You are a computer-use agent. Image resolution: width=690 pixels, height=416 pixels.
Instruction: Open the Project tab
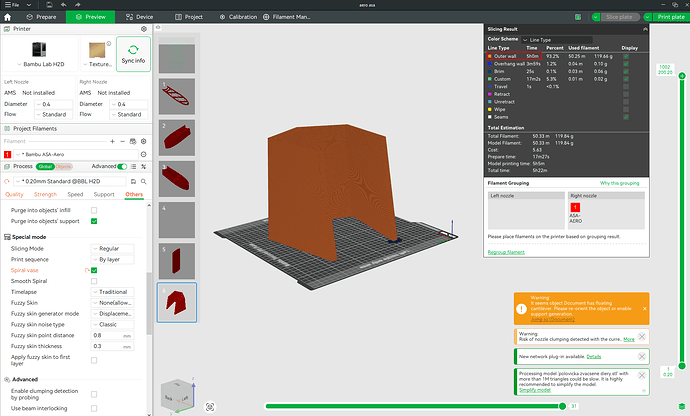click(189, 17)
